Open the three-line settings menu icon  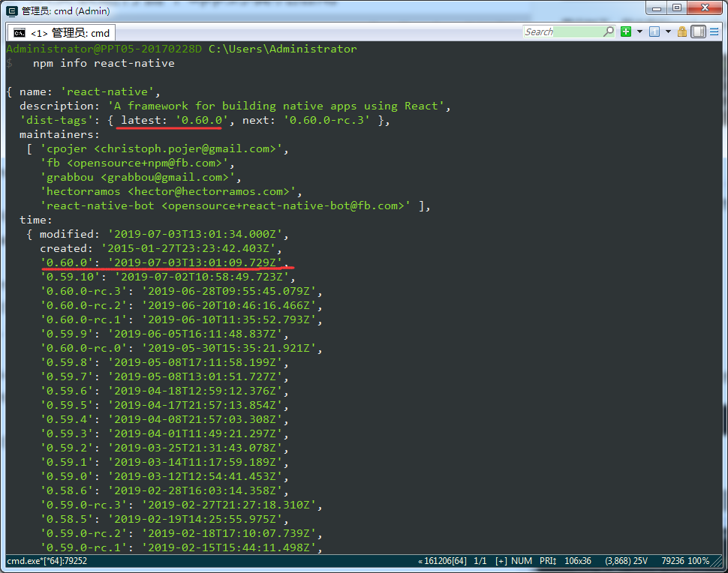714,31
